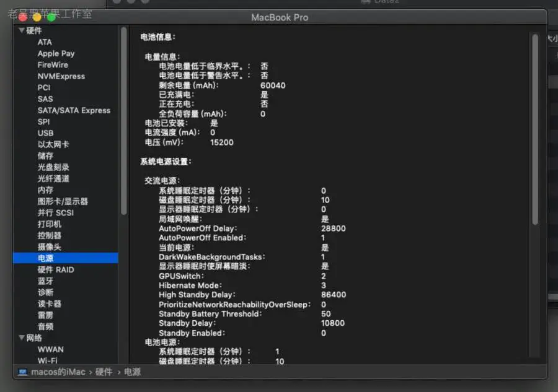The height and width of the screenshot is (392, 558).
Task: Select 打印机 in the sidebar
Action: click(x=50, y=224)
